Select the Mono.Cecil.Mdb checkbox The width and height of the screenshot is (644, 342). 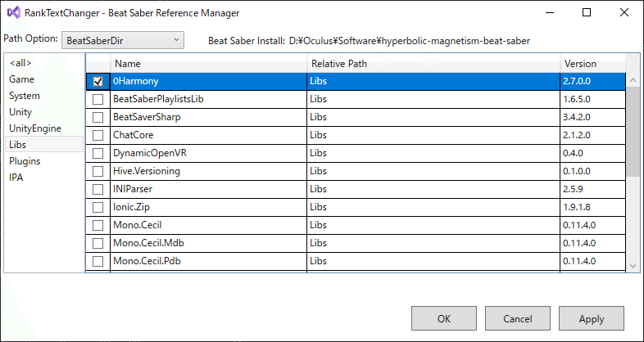[98, 243]
